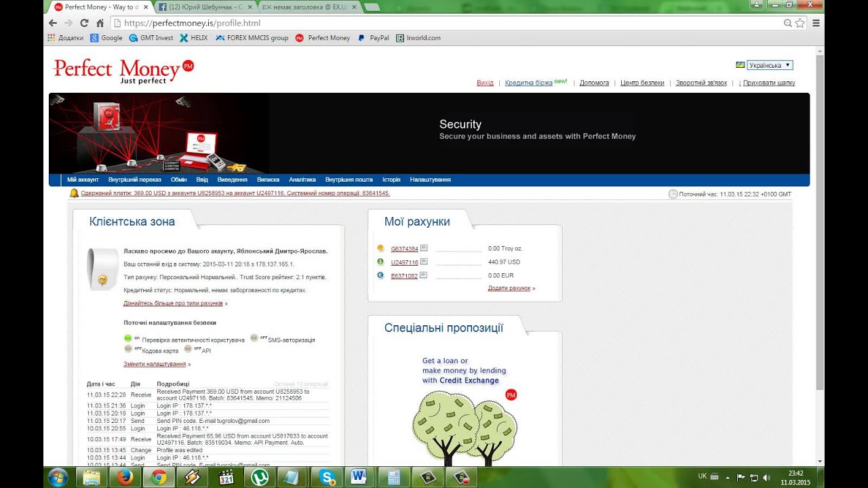Click the API 'off' security indicator
Image resolution: width=868 pixels, height=488 pixels.
point(189,349)
